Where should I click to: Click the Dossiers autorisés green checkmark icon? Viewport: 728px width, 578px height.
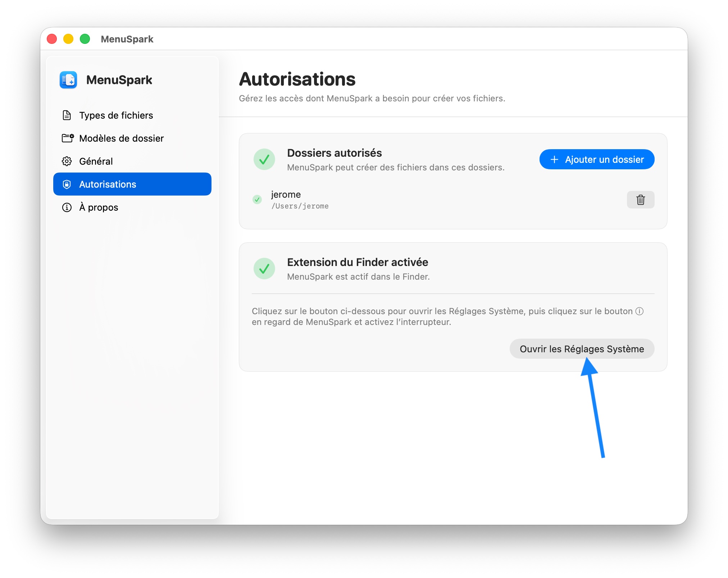click(264, 159)
